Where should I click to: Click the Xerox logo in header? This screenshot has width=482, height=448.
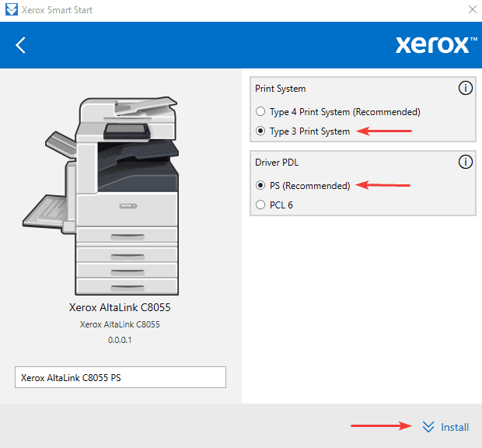431,44
